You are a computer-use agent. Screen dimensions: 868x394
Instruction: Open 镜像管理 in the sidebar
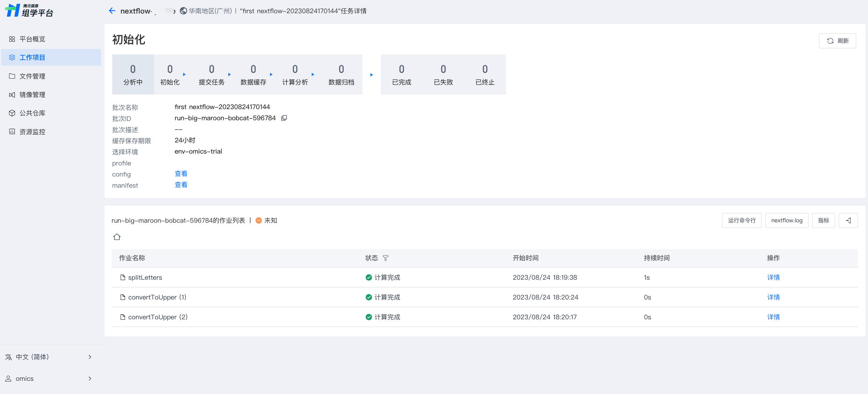(32, 95)
